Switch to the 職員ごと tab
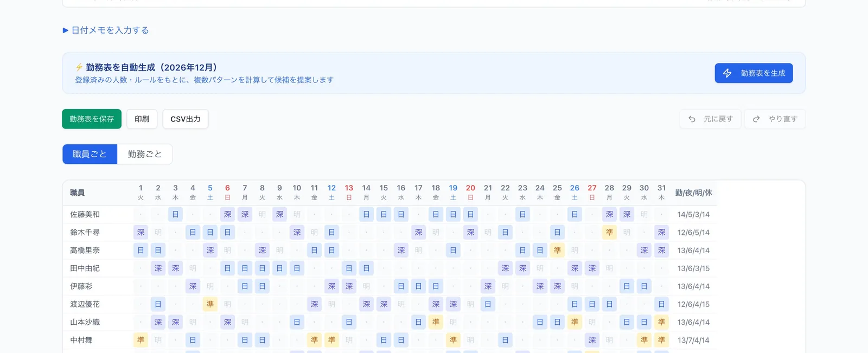The width and height of the screenshot is (868, 353). pos(90,154)
